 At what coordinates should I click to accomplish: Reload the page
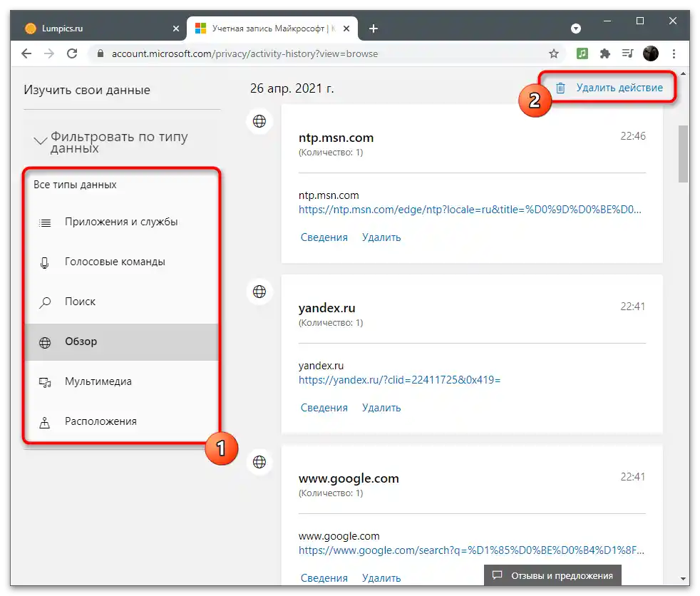(x=72, y=53)
